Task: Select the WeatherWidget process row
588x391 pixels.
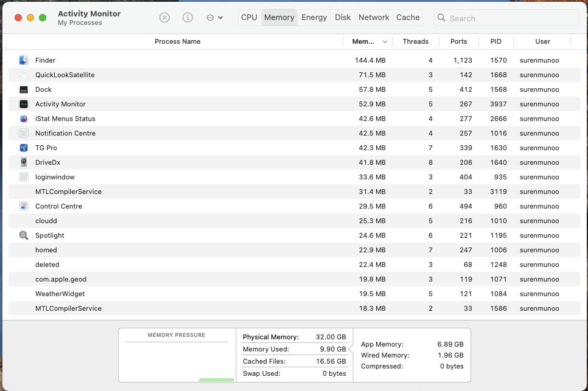Action: (x=295, y=294)
